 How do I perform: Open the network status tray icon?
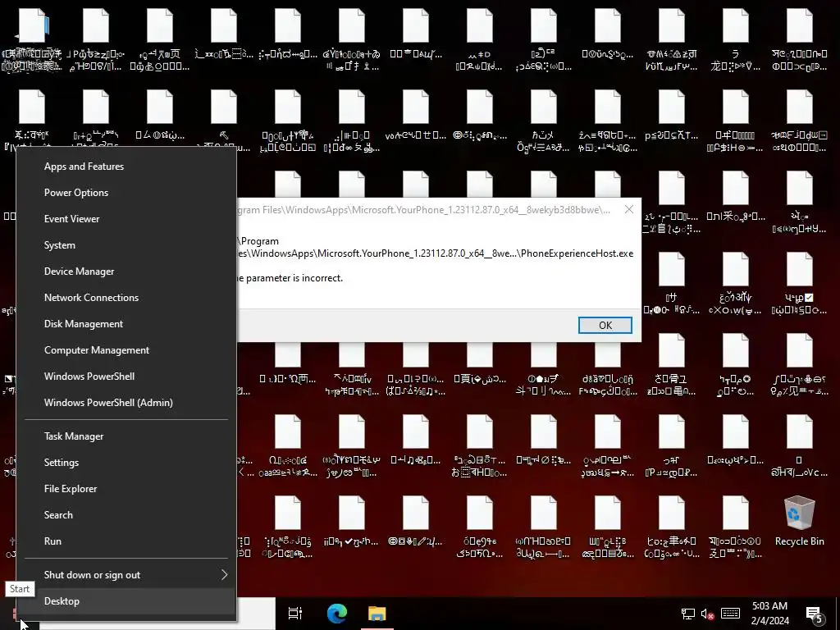tap(688, 614)
